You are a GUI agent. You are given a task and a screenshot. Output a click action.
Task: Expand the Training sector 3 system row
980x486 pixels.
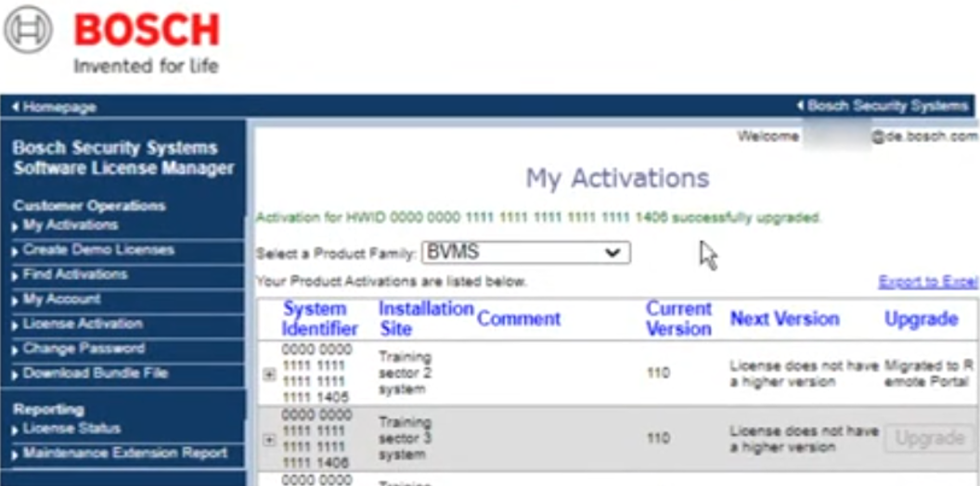pos(269,439)
